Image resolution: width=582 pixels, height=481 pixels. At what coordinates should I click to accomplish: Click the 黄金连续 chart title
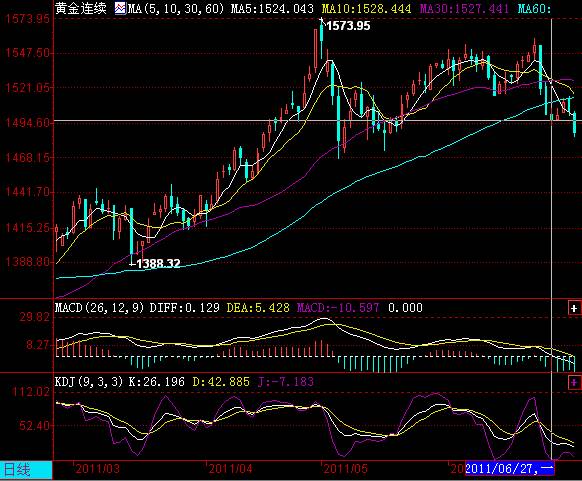click(81, 8)
